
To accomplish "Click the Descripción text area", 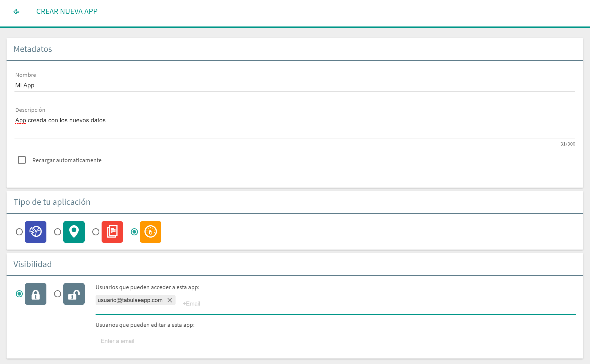I will (294, 126).
